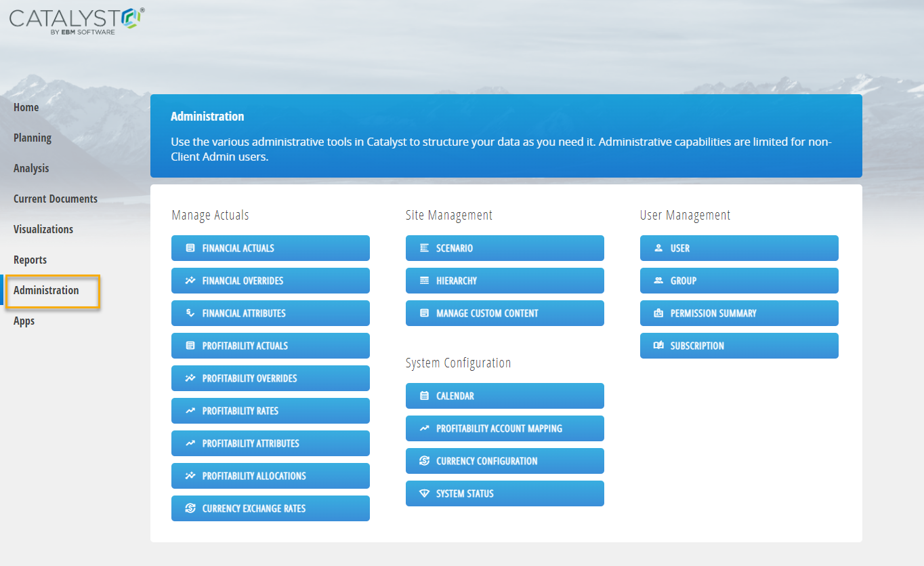Click the Currency Configuration icon
This screenshot has width=924, height=566.
[x=425, y=461]
